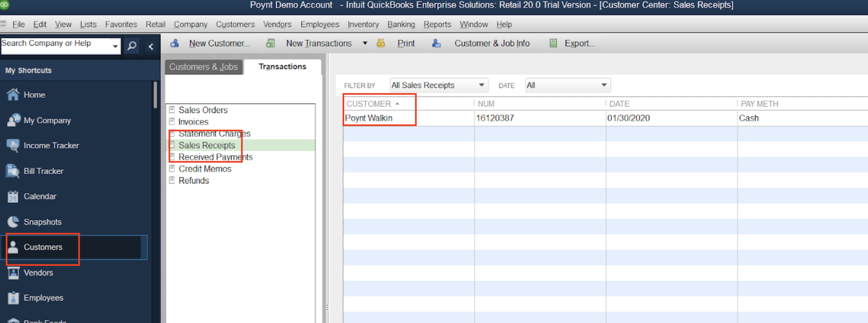Viewport: 868px width, 323px height.
Task: Click the Snapshots pie chart icon
Action: click(13, 221)
